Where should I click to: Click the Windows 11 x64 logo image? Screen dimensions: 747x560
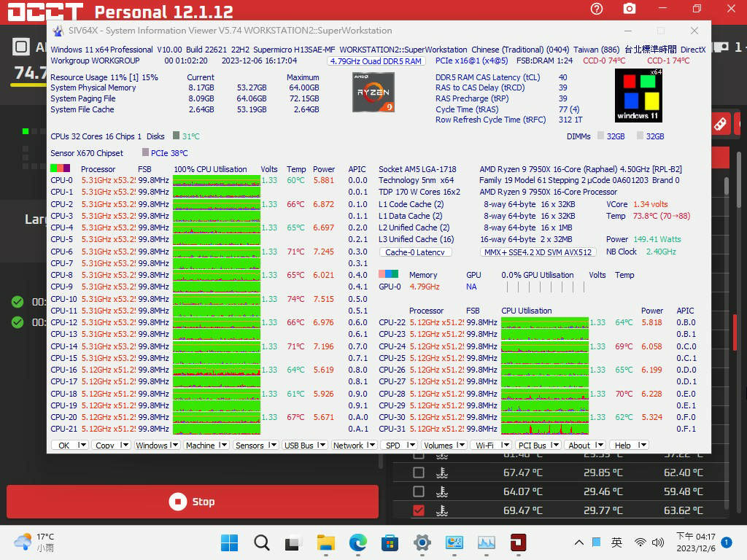click(x=638, y=96)
